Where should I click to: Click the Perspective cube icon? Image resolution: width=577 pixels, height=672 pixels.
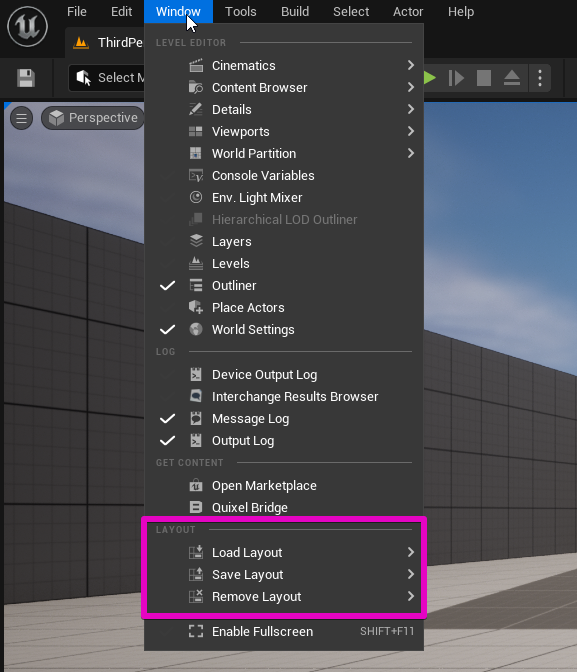pyautogui.click(x=56, y=118)
